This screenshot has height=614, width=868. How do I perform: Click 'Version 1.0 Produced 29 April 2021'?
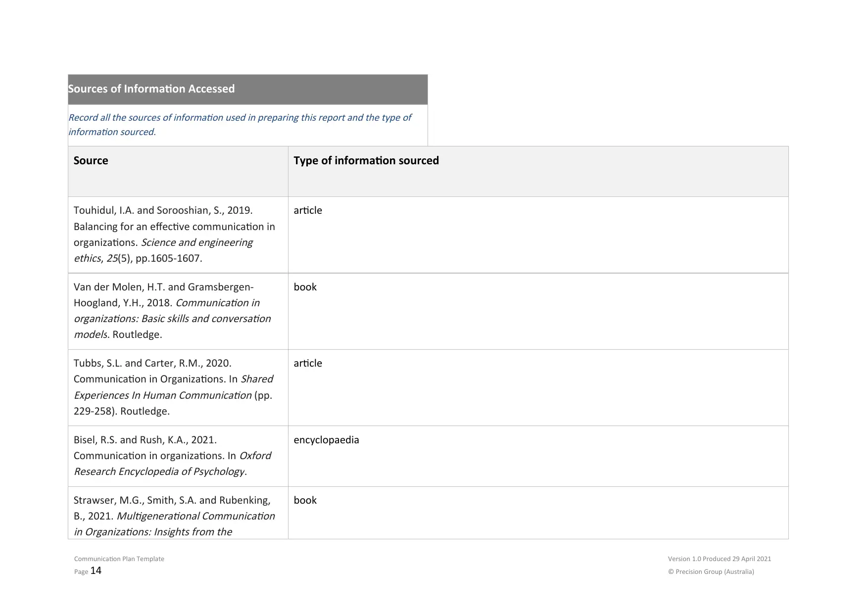[x=720, y=559]
